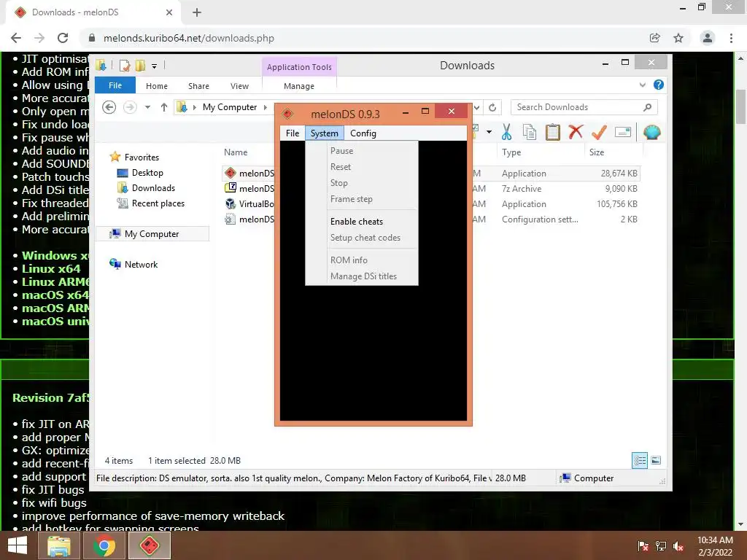Select the VirtualBox application file

click(x=431, y=204)
